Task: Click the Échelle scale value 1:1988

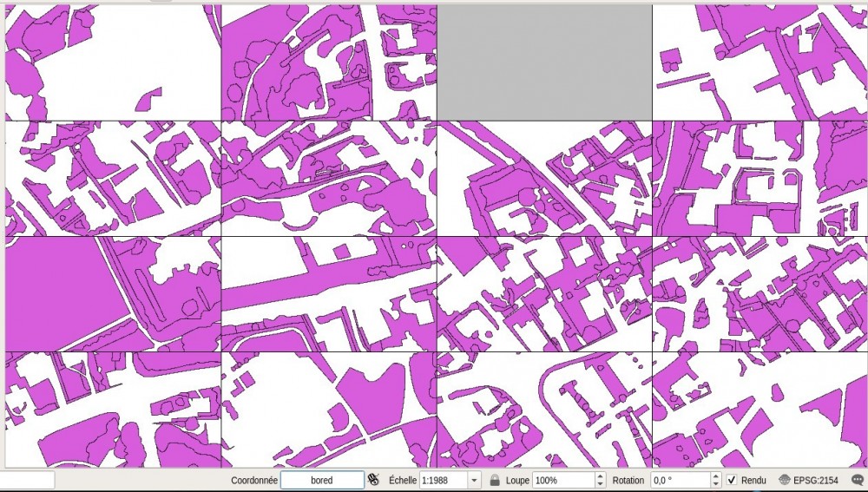Action: pyautogui.click(x=442, y=480)
